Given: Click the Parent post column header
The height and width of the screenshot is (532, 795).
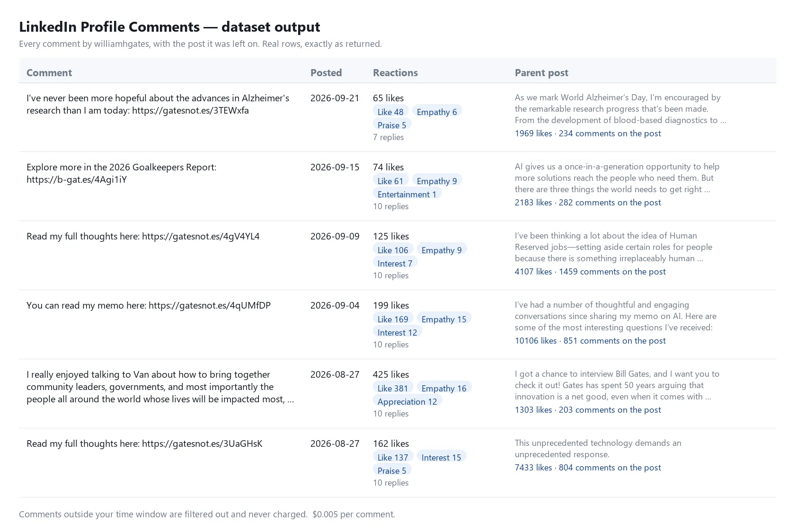Looking at the screenshot, I should [x=541, y=72].
